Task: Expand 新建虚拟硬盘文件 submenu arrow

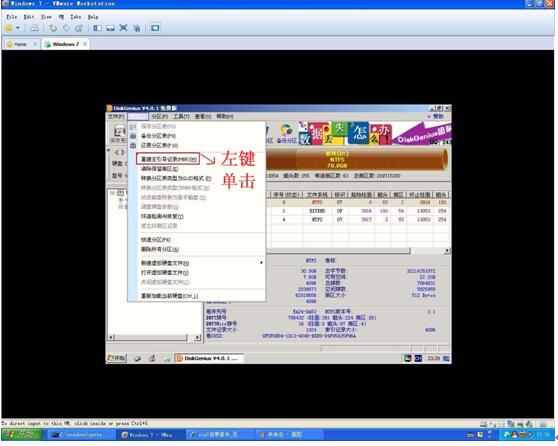Action: pyautogui.click(x=262, y=263)
